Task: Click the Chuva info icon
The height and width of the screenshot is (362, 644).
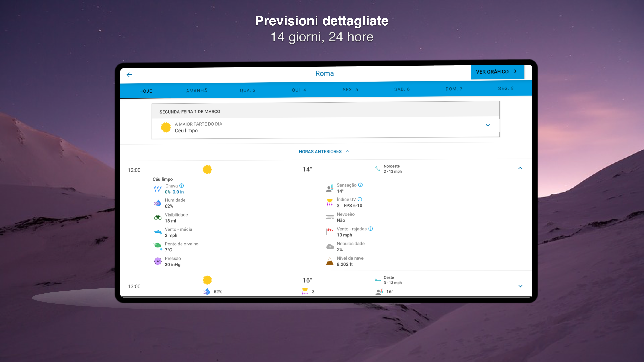Action: coord(182,186)
